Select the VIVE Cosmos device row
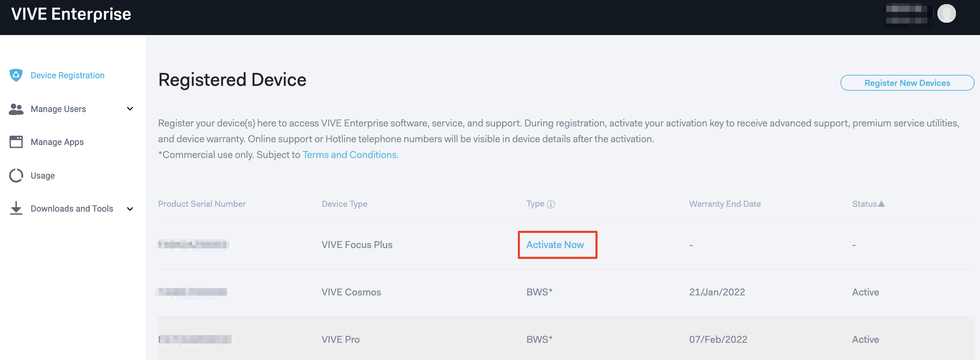The height and width of the screenshot is (360, 980). (x=566, y=292)
